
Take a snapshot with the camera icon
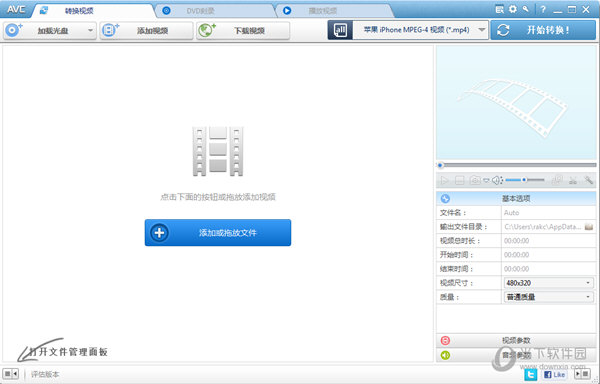tap(475, 180)
